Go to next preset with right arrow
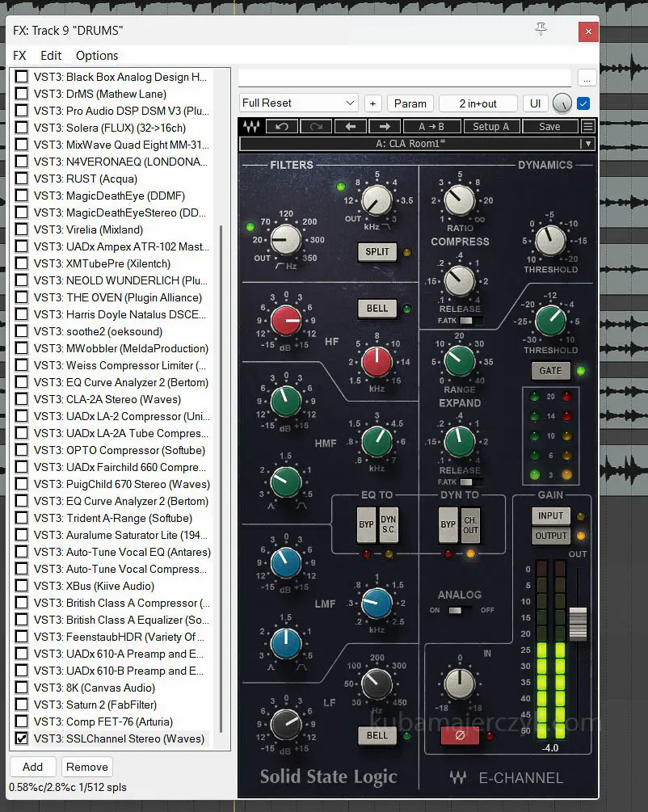The width and height of the screenshot is (648, 812). (x=385, y=127)
